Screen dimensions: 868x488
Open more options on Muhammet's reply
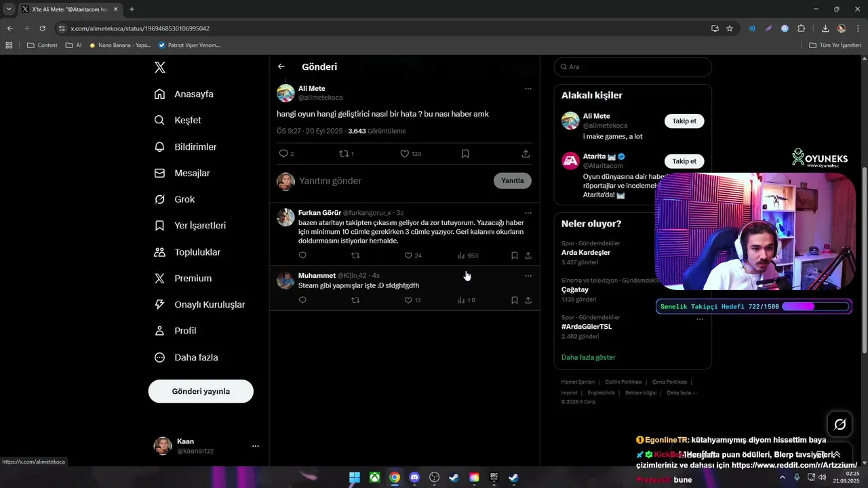528,276
